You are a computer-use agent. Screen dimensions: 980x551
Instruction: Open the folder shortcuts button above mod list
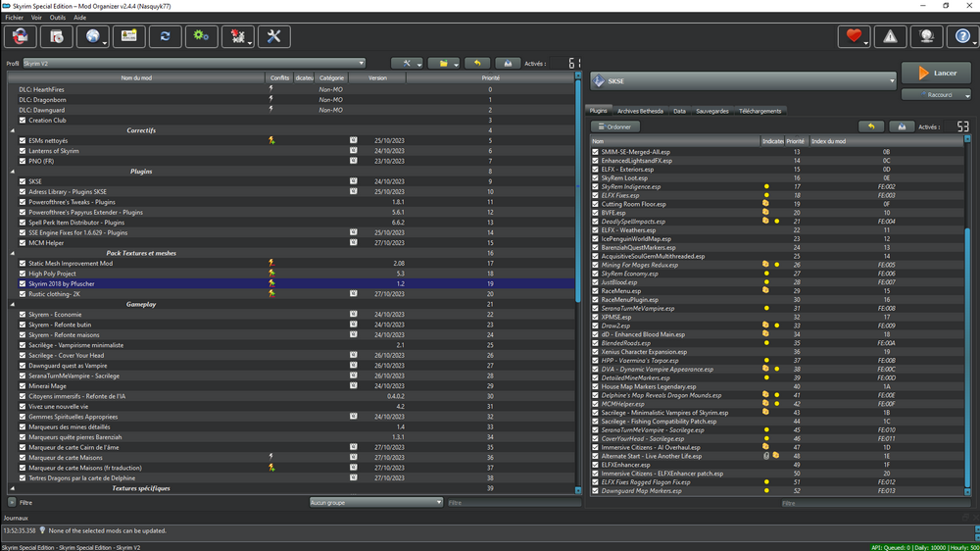pyautogui.click(x=444, y=63)
